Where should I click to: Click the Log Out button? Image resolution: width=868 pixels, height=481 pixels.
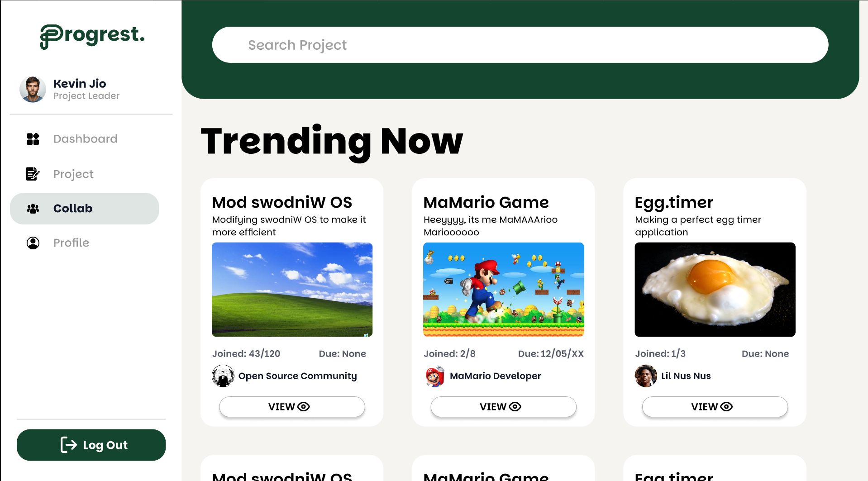[91, 445]
